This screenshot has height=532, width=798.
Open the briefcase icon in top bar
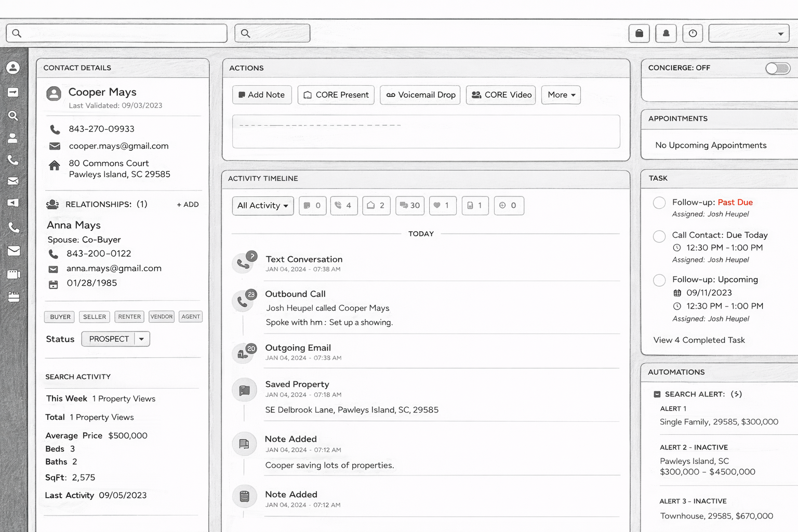639,33
